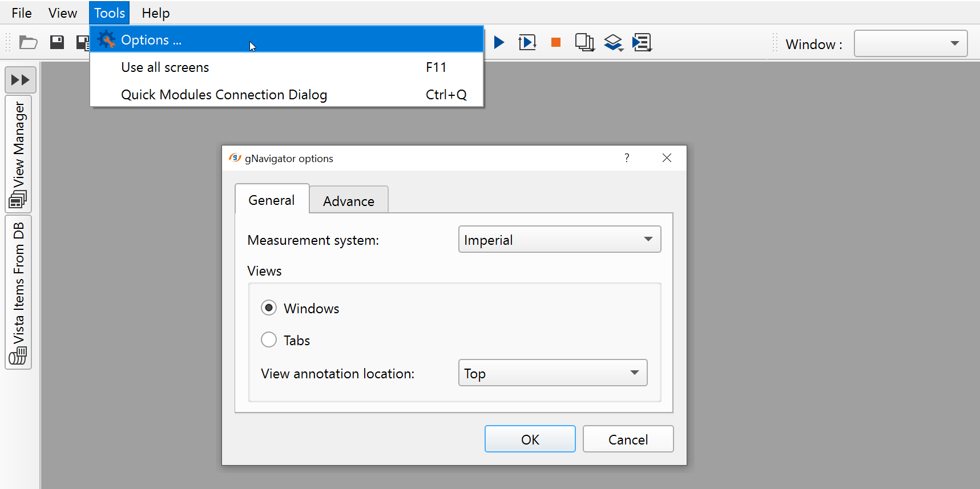Click the open folder toolbar icon
The image size is (980, 489).
[x=28, y=42]
